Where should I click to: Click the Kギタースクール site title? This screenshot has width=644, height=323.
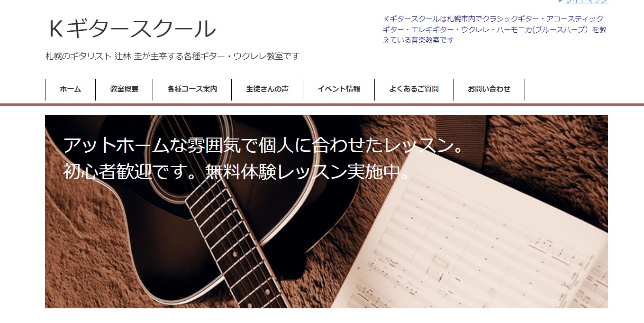click(x=132, y=29)
